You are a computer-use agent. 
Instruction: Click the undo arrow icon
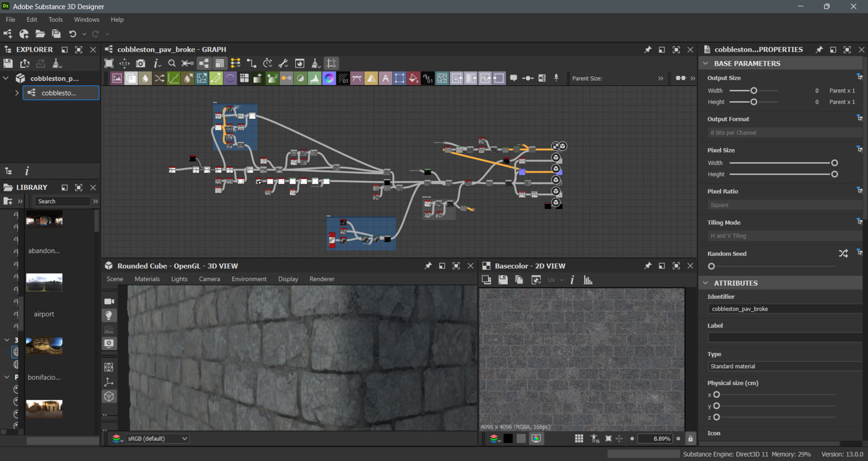[72, 34]
